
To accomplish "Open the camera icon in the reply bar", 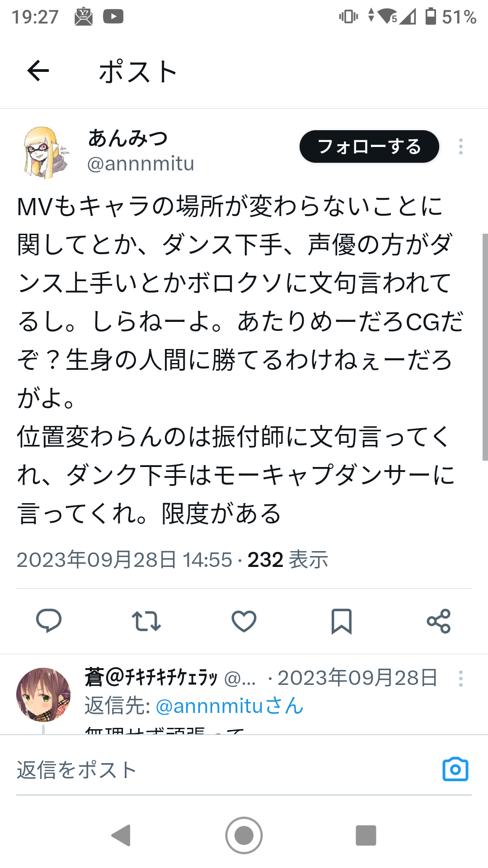I will [455, 769].
